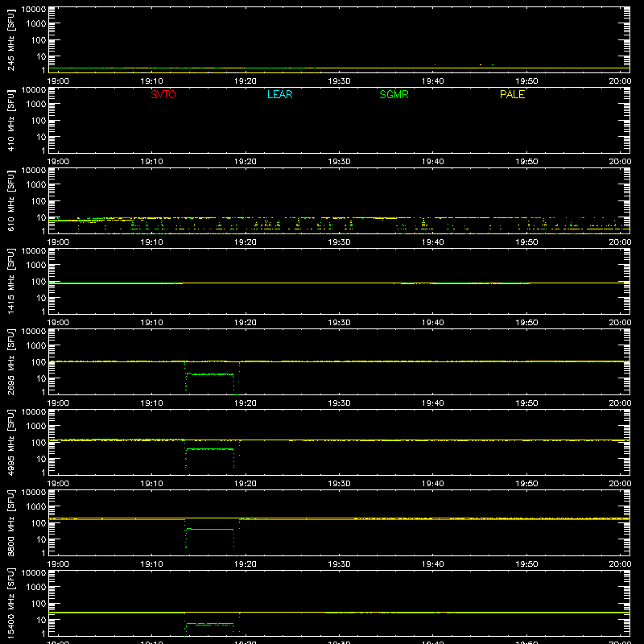Click the 10000 value on 2695 MHz axis
The height and width of the screenshot is (644, 644).
pyautogui.click(x=34, y=332)
